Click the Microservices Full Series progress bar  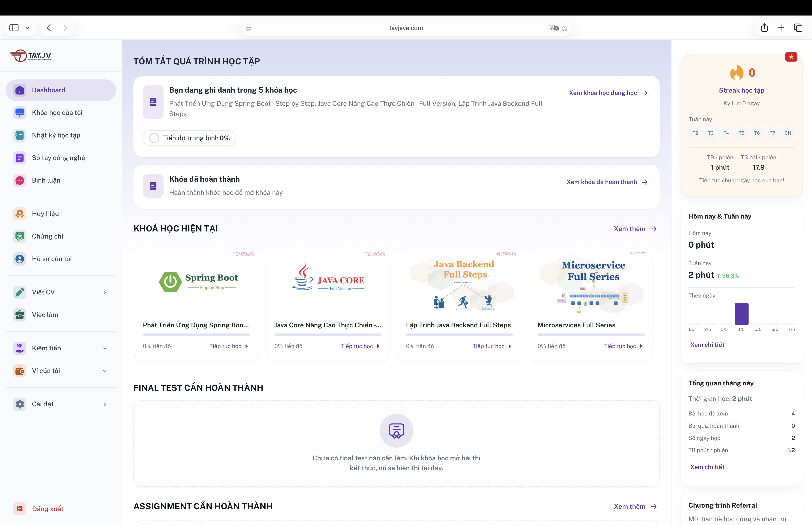pyautogui.click(x=591, y=335)
